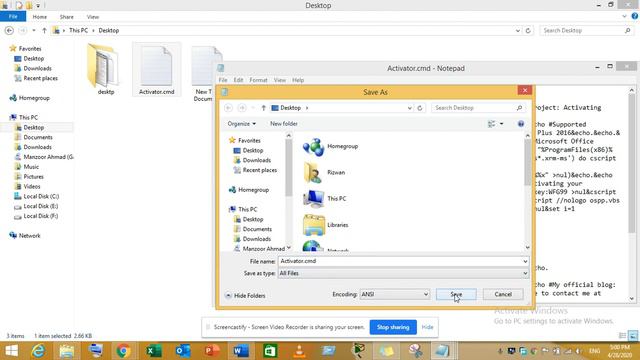The width and height of the screenshot is (640, 360).
Task: Click the Cancel button in Save As dialog
Action: click(503, 294)
